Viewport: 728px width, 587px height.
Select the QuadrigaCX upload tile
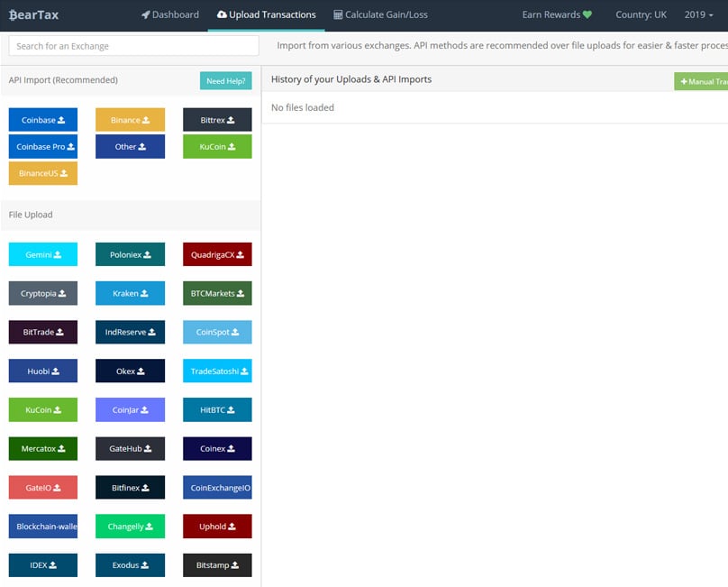(x=217, y=255)
